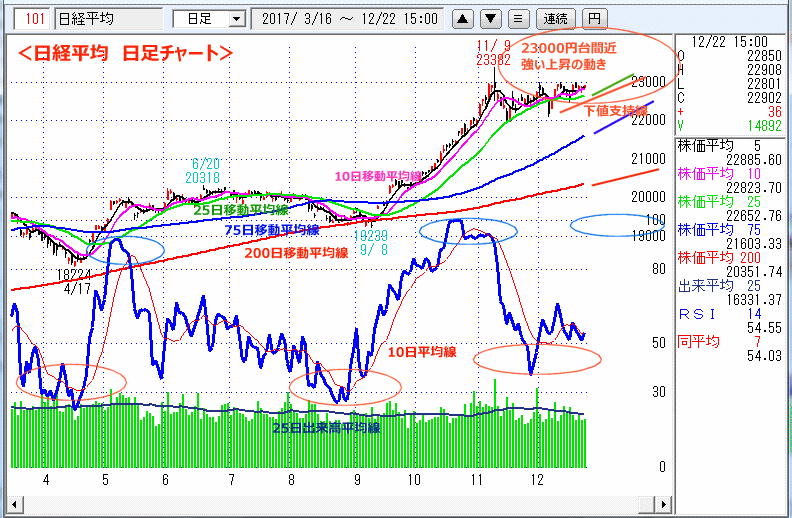Click the 10日移動平均線 label on chart
This screenshot has width=792, height=518.
(378, 176)
